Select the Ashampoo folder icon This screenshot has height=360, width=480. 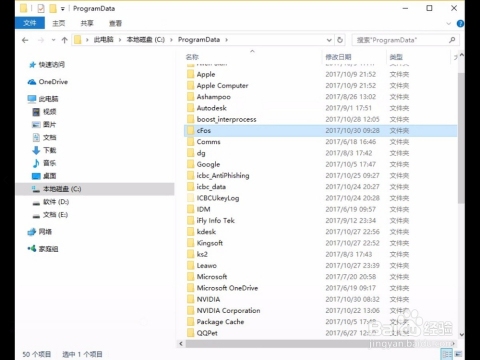pos(191,97)
